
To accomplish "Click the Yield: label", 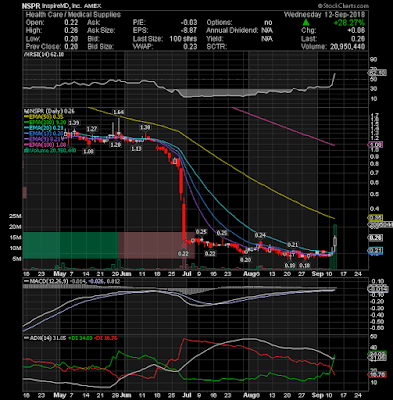I will pyautogui.click(x=214, y=39).
